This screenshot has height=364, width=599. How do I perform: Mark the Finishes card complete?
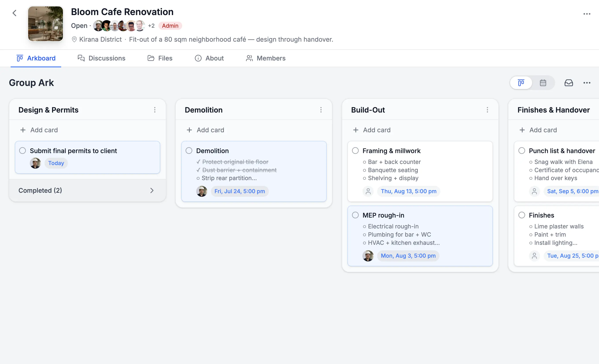click(x=522, y=215)
